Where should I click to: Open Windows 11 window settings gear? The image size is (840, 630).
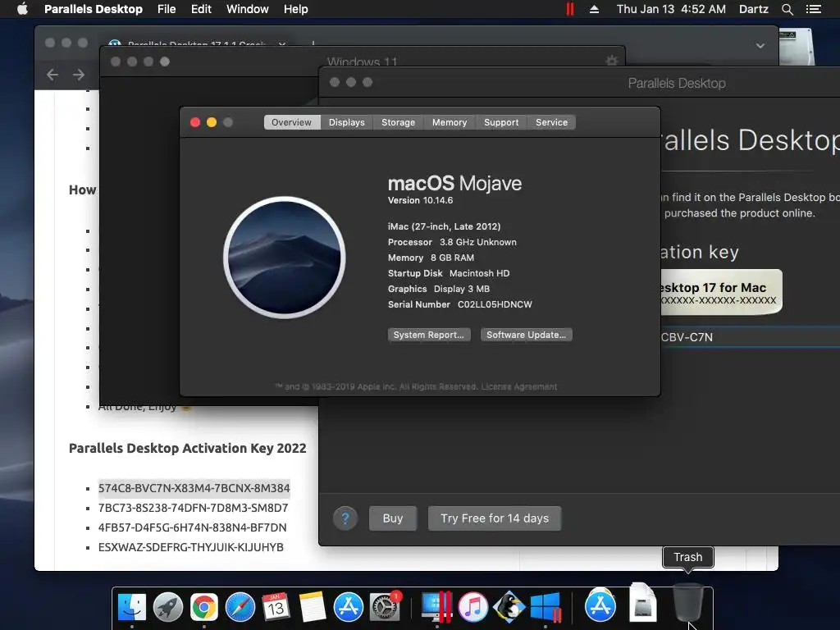pos(611,61)
